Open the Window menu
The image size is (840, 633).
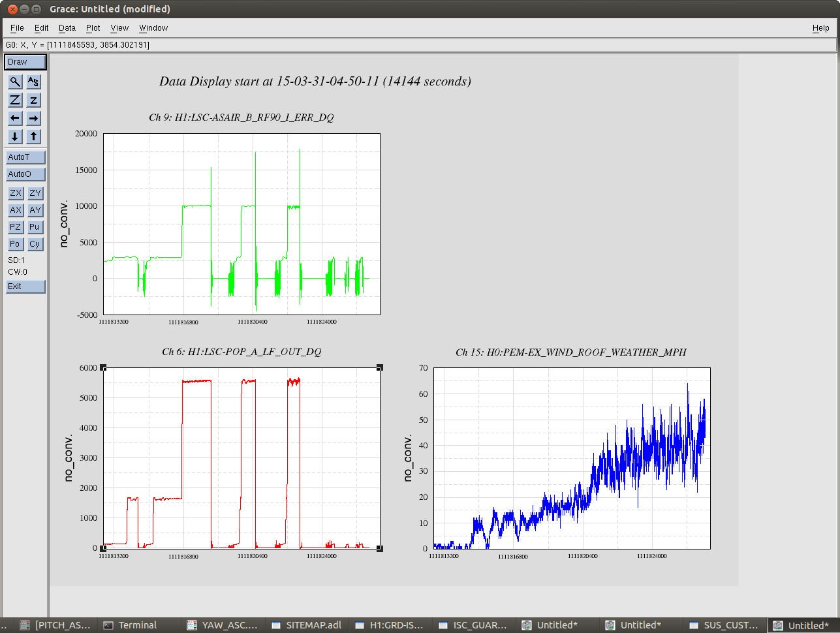(153, 28)
